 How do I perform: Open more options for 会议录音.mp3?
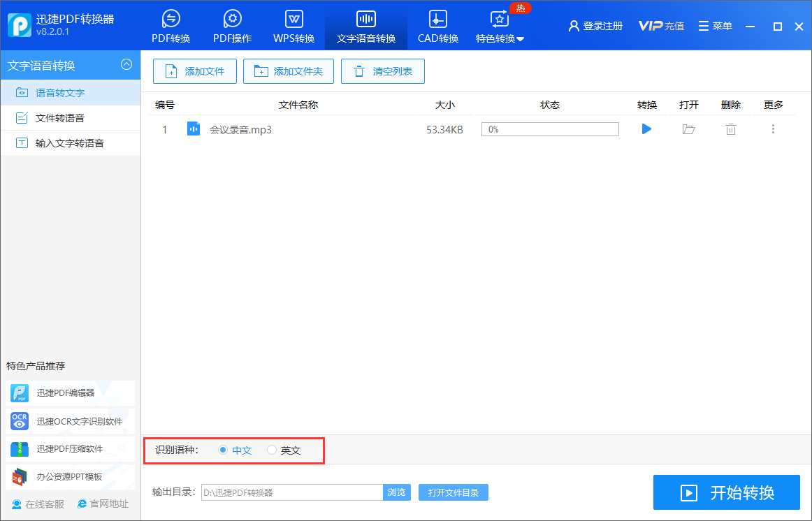click(773, 129)
